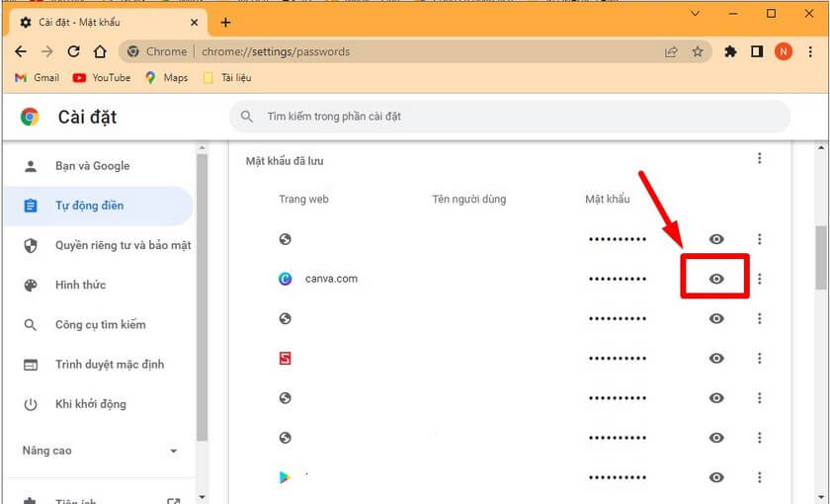
Task: Open Quyền riêng tư và bảo mật settings
Action: [123, 245]
